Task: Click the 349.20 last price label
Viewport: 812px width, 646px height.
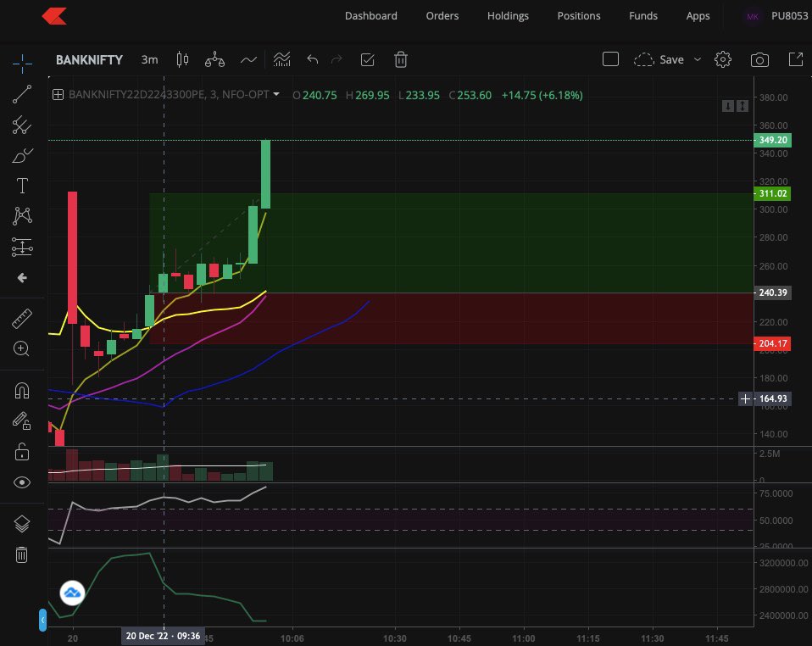Action: tap(773, 141)
